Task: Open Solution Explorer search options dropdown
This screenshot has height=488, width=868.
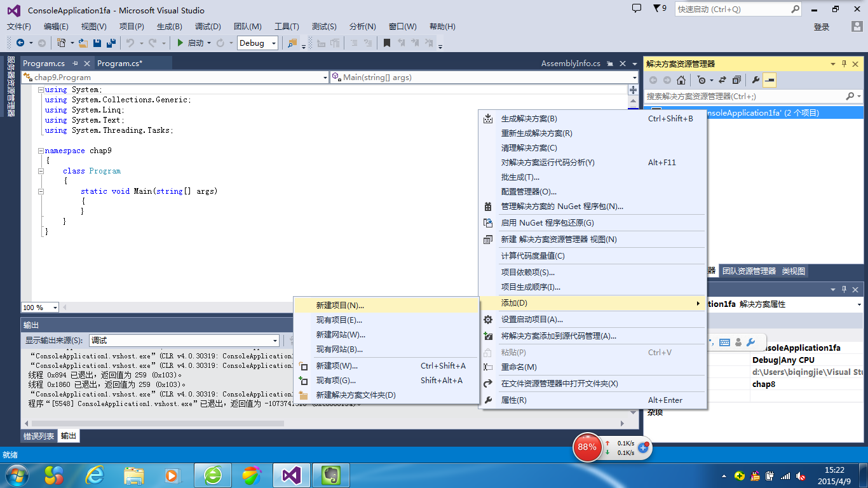Action: tap(860, 96)
